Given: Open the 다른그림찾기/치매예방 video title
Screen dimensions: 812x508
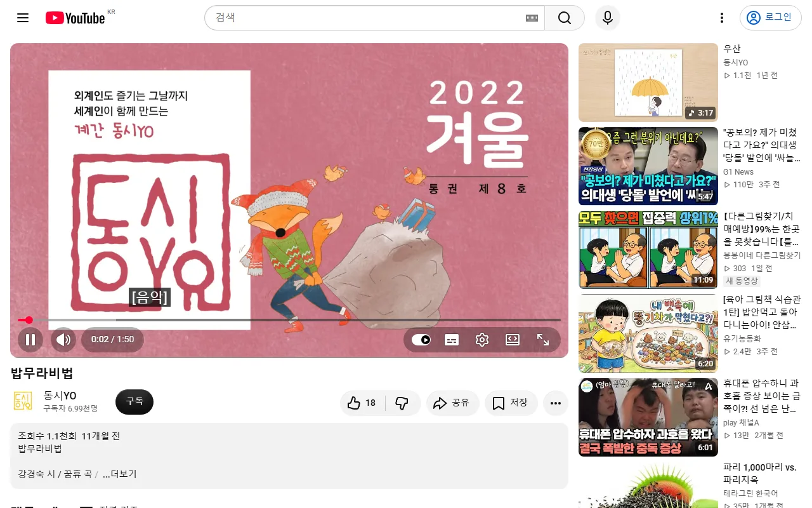Looking at the screenshot, I should pyautogui.click(x=762, y=229).
